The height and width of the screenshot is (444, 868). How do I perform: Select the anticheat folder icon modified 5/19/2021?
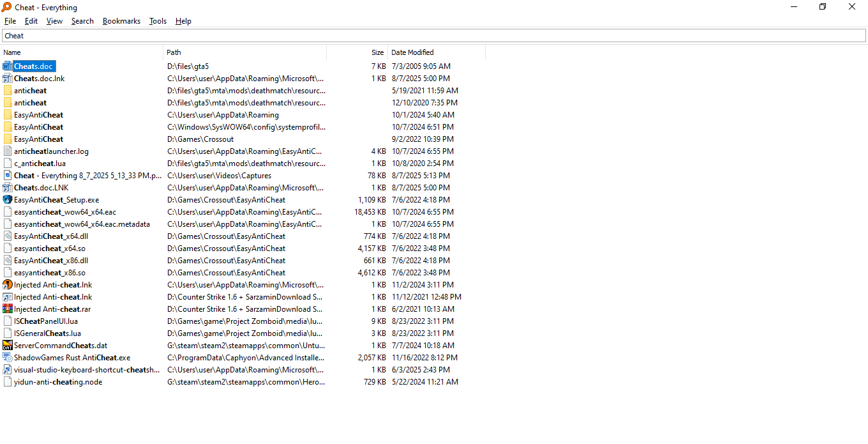coord(8,91)
